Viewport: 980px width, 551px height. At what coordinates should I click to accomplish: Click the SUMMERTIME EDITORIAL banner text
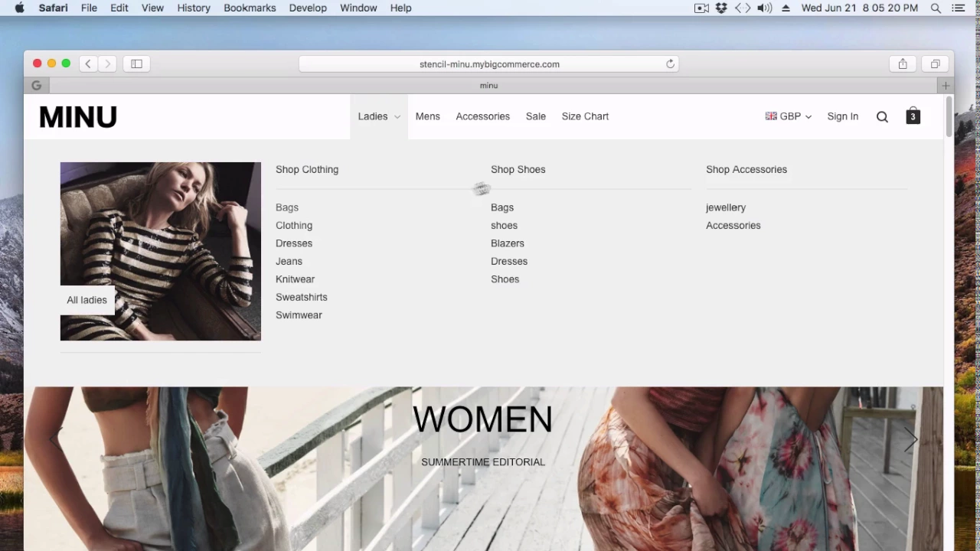(483, 462)
